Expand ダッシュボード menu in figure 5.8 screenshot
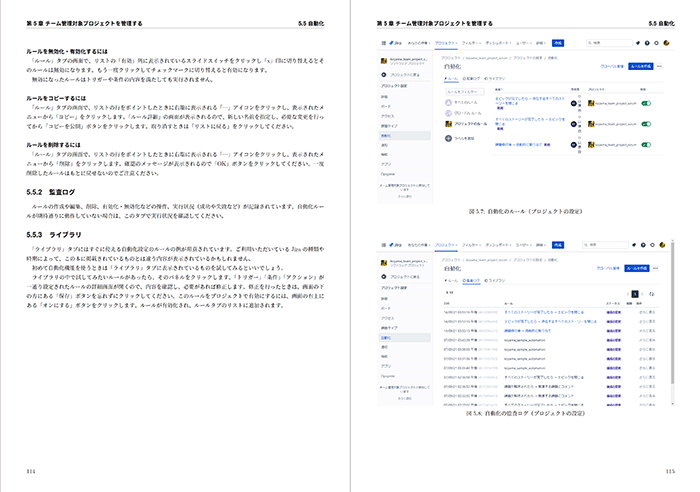 pos(498,245)
